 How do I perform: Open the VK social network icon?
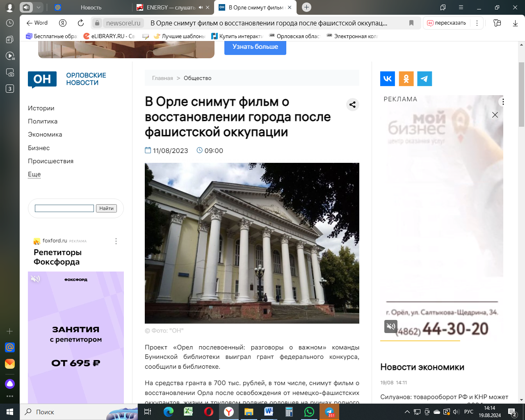point(388,79)
